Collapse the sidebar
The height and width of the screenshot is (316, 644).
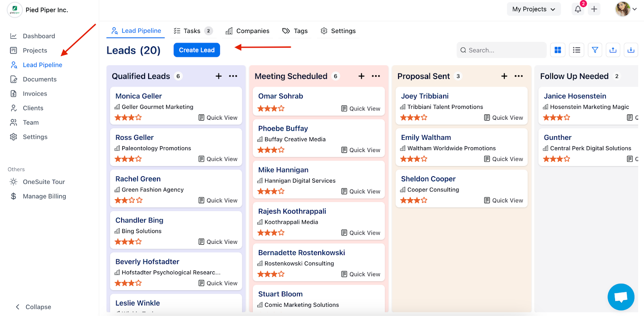(33, 307)
